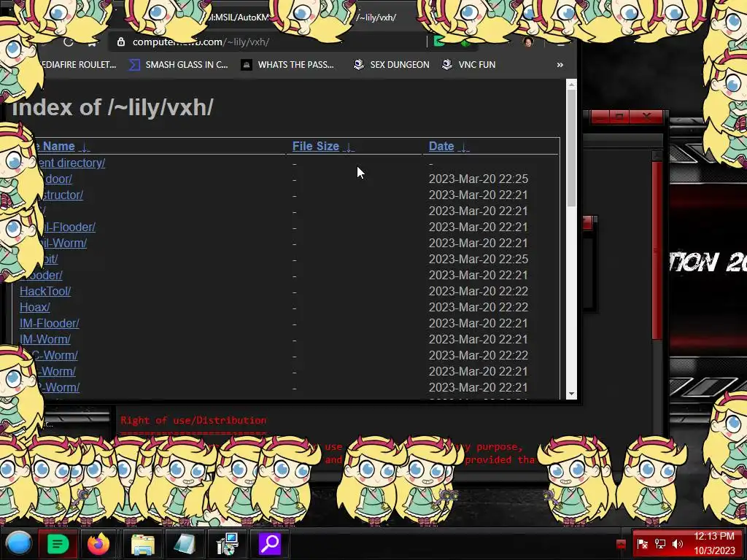This screenshot has height=560, width=747.
Task: Click the red scrollbar in background window
Action: [x=657, y=250]
